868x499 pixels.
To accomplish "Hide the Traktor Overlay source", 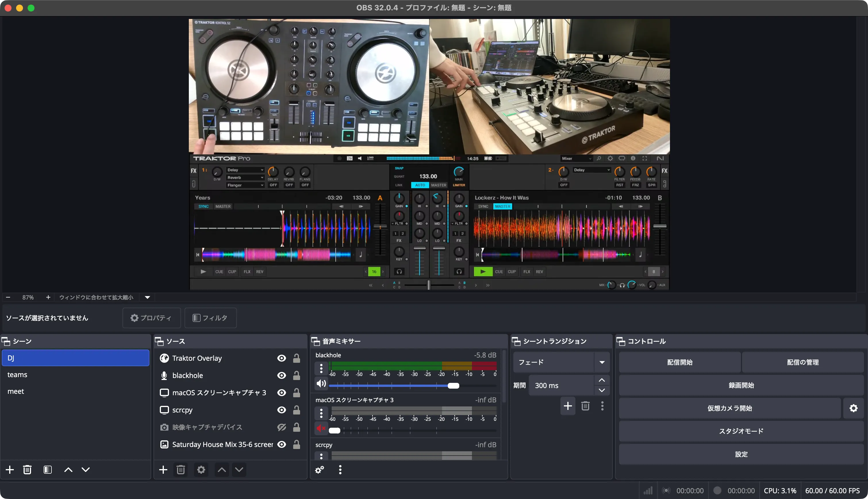I will pyautogui.click(x=281, y=358).
